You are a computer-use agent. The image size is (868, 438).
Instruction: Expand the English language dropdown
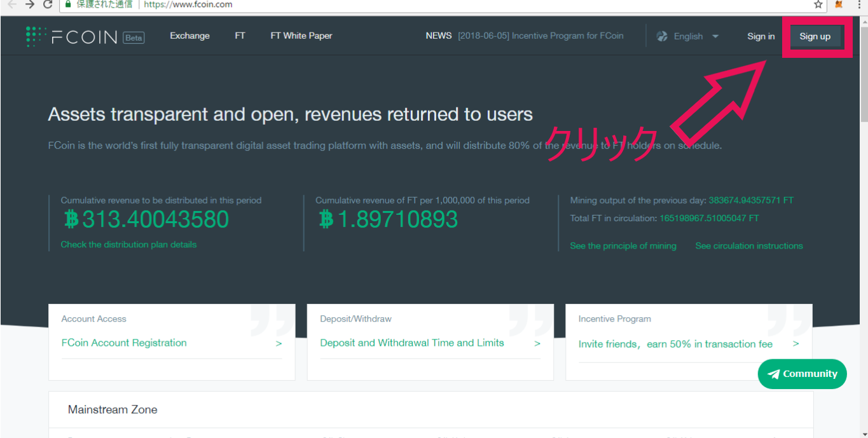(715, 36)
